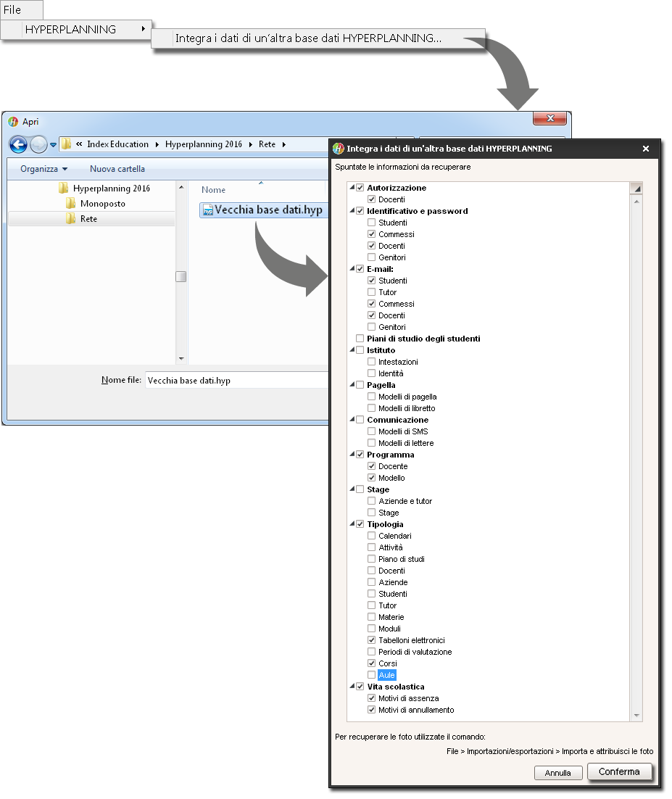
Task: Click the folder tree scrollbar thumb
Action: tap(181, 277)
